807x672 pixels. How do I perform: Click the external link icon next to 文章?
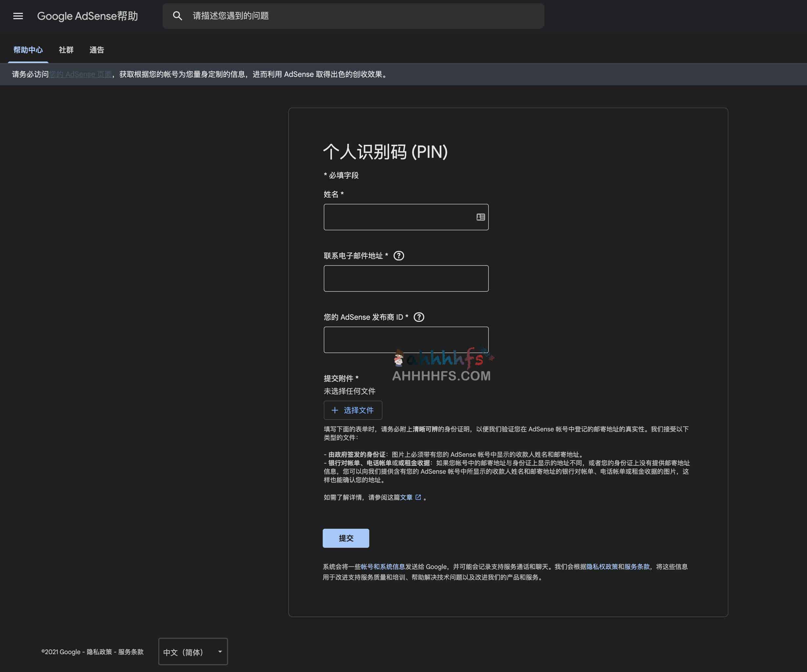point(418,497)
